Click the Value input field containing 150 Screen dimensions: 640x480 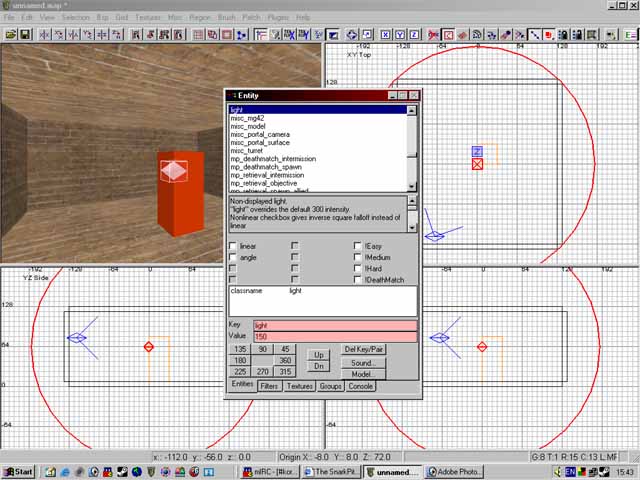tap(334, 337)
